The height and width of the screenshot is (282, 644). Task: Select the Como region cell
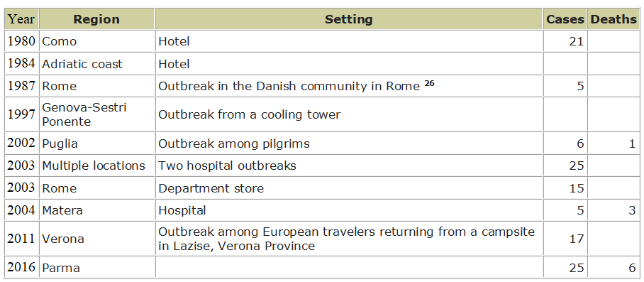96,41
